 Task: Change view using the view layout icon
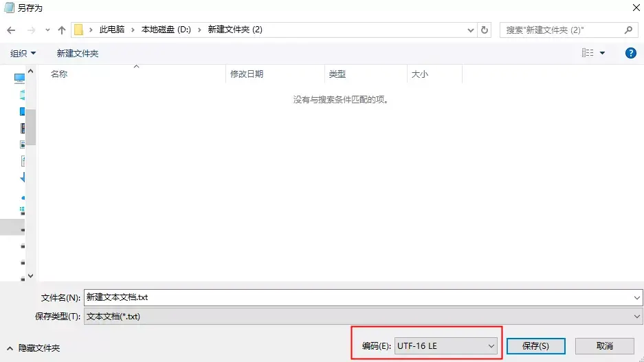point(588,53)
